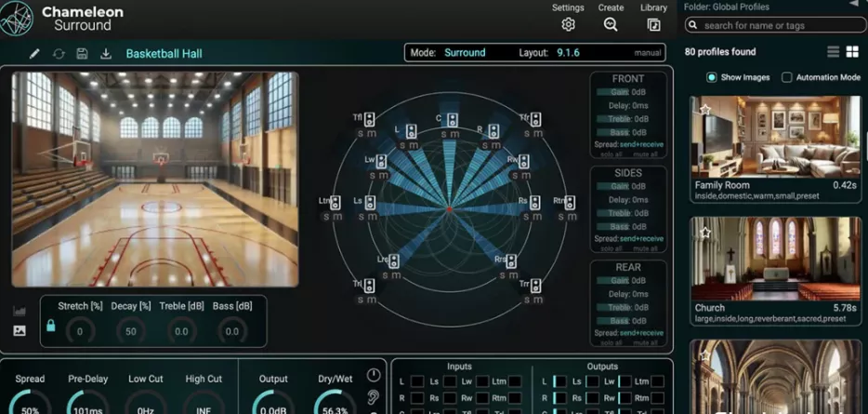868x414 pixels.
Task: Click the reload profile icon
Action: pos(59,54)
